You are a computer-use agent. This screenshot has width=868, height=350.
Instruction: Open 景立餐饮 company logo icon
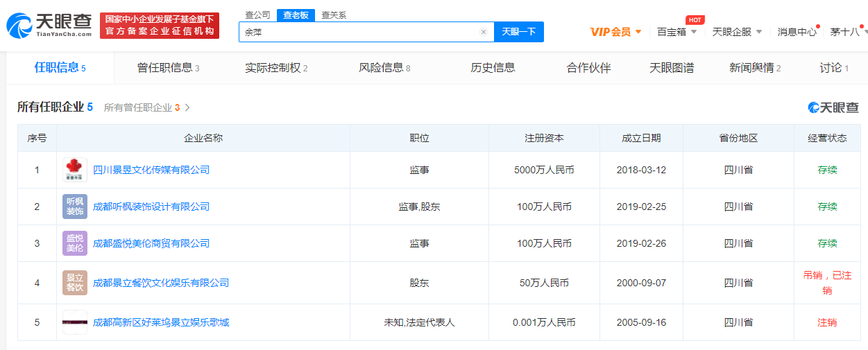75,283
